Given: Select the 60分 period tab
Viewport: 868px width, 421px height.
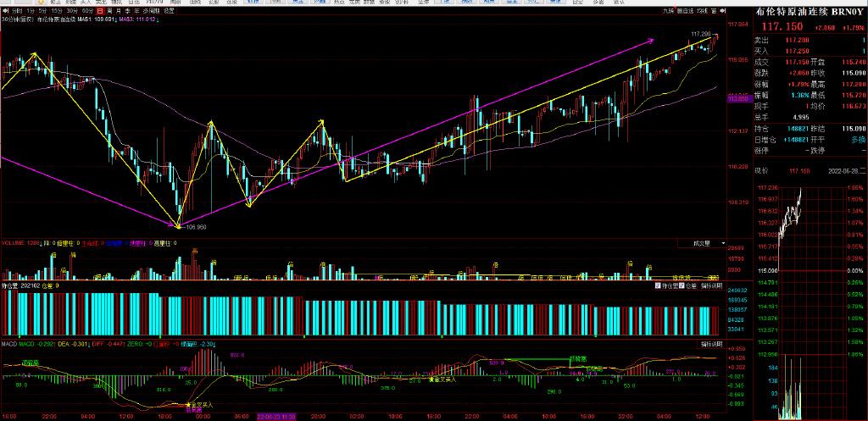Looking at the screenshot, I should pyautogui.click(x=87, y=10).
